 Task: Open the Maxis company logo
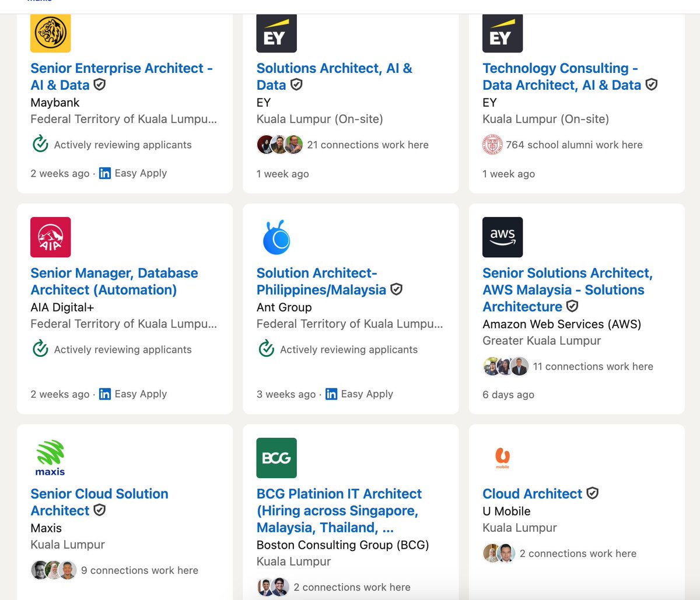(51, 458)
